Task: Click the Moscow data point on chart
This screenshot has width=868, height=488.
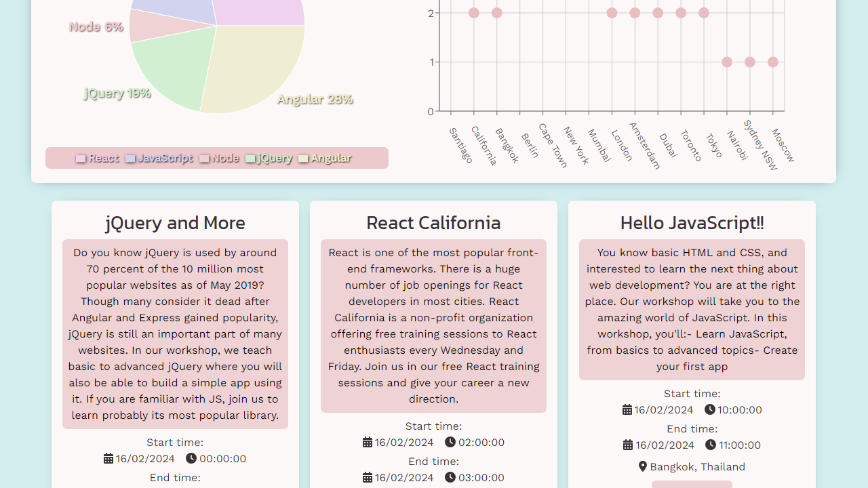Action: (773, 62)
